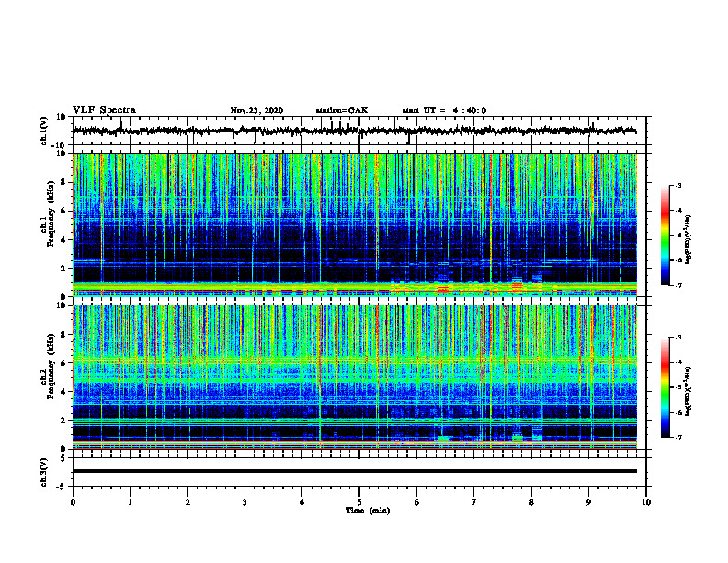Image resolution: width=728 pixels, height=563 pixels.
Task: Click the "8" kHz tick on the ch.1 frequency axis
Action: (x=63, y=182)
